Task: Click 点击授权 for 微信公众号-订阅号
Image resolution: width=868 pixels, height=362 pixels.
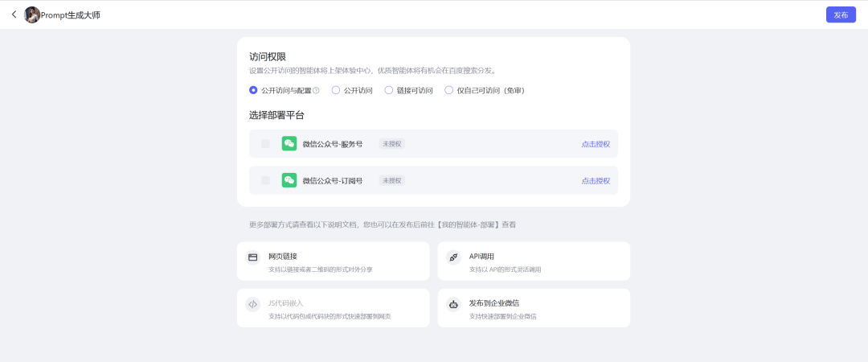Action: point(596,181)
